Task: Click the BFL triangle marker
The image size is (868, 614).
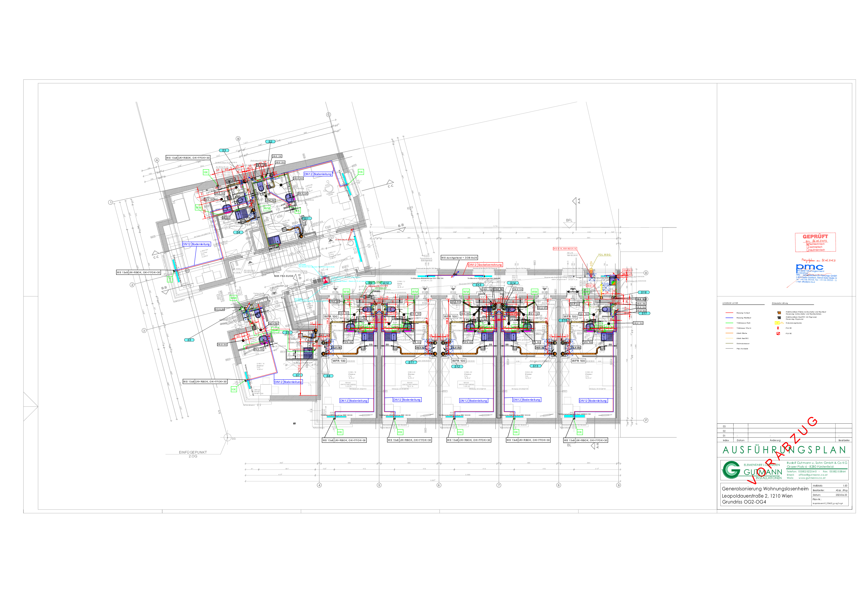Action: click(569, 225)
